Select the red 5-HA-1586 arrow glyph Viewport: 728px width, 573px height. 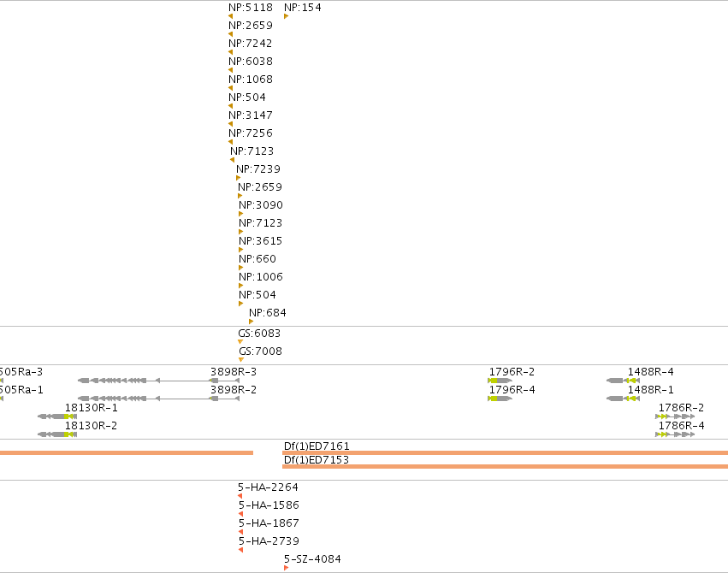click(x=241, y=515)
